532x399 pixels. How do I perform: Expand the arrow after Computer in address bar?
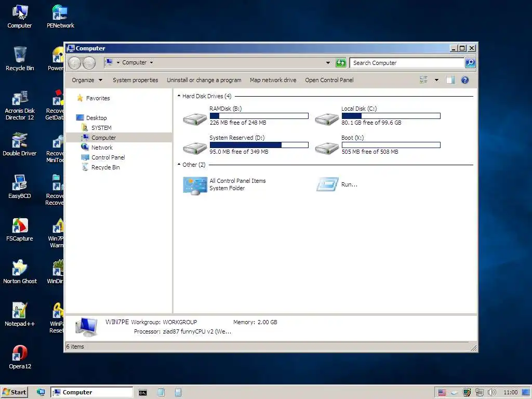pos(151,63)
